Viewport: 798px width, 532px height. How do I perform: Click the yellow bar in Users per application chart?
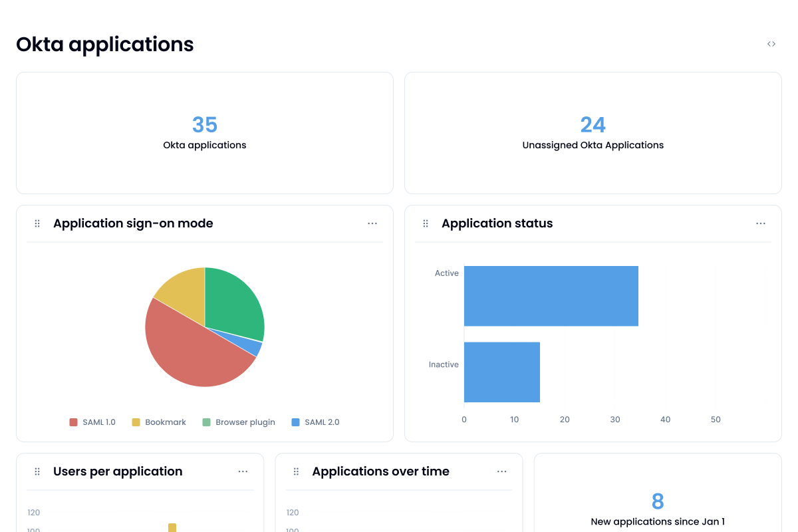pyautogui.click(x=172, y=527)
